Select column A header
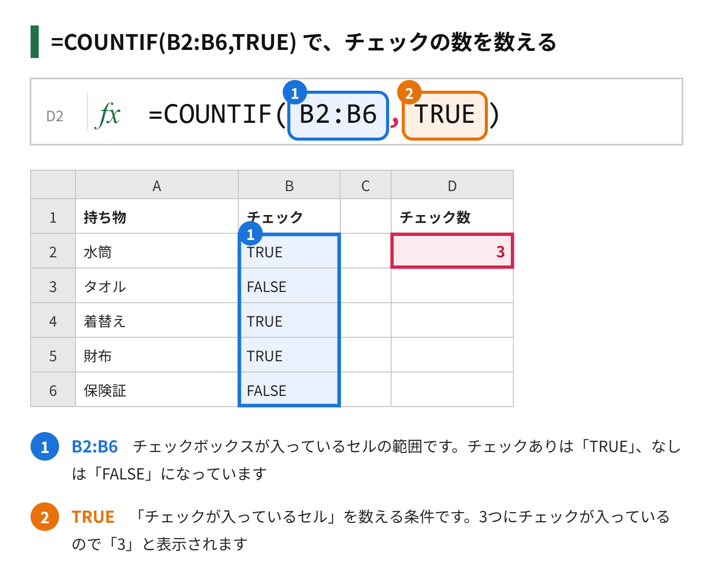 click(157, 185)
